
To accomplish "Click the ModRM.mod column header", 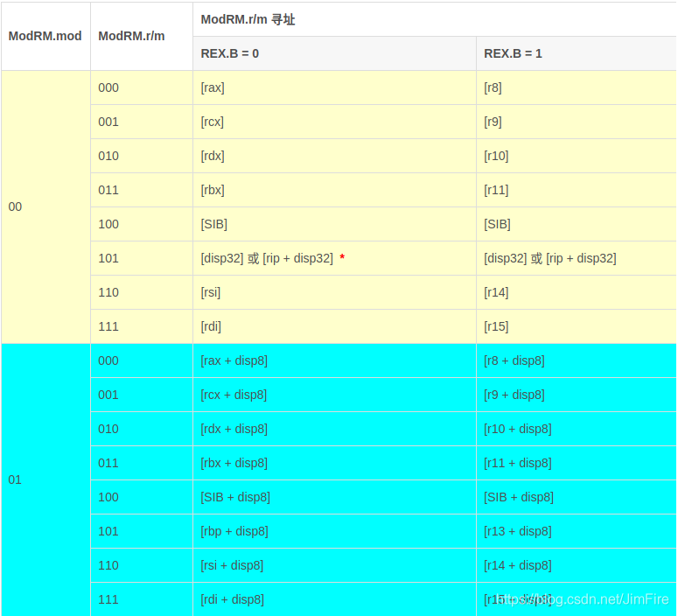I will (45, 36).
